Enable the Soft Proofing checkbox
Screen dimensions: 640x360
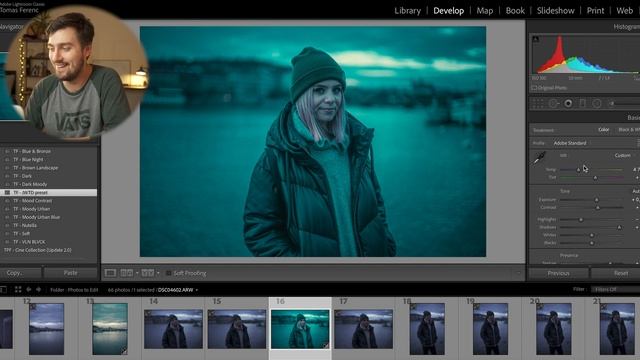click(x=169, y=273)
